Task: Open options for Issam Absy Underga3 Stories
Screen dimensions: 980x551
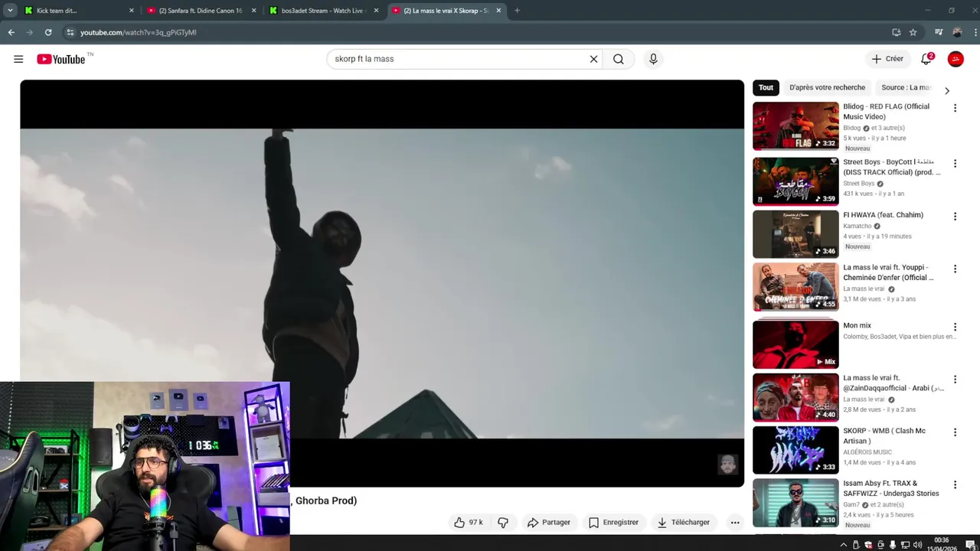Action: [x=955, y=484]
